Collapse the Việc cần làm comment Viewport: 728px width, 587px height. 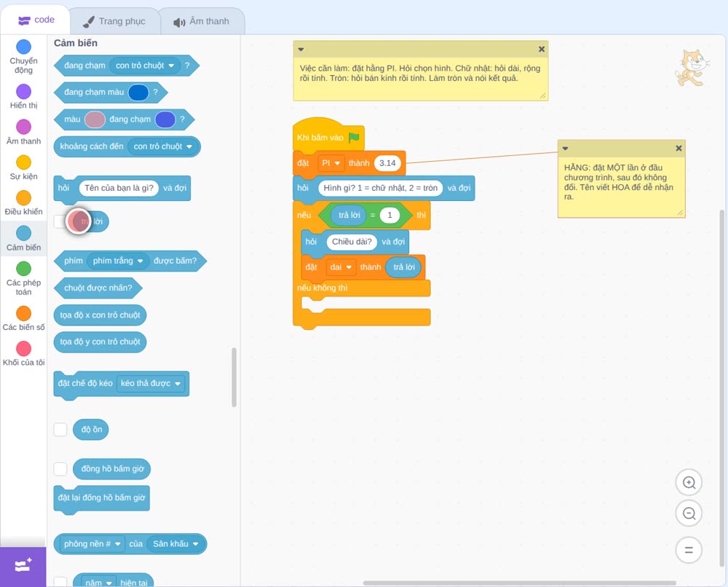(x=301, y=50)
